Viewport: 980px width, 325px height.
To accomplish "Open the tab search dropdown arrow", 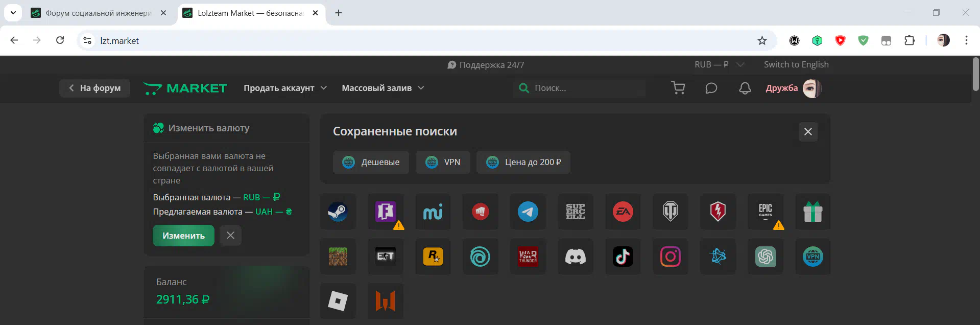I will click(x=13, y=13).
